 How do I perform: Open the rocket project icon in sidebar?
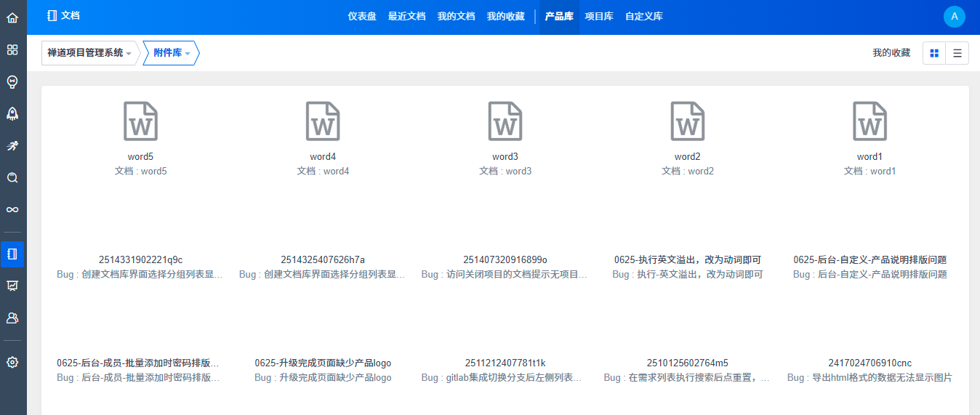pos(12,113)
